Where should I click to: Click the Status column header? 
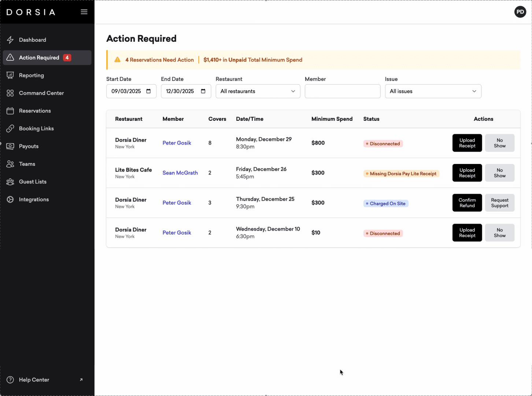coord(372,119)
